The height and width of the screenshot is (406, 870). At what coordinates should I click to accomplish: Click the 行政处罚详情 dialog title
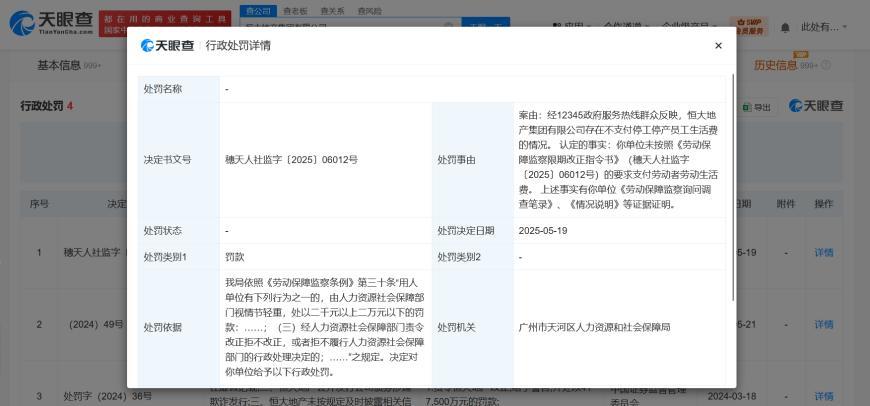[238, 45]
